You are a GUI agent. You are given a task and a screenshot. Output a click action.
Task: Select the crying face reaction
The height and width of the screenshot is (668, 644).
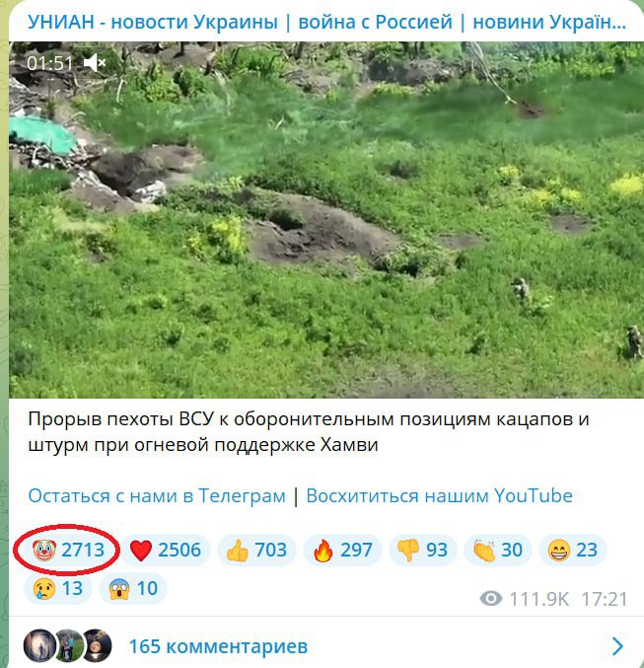point(58,589)
